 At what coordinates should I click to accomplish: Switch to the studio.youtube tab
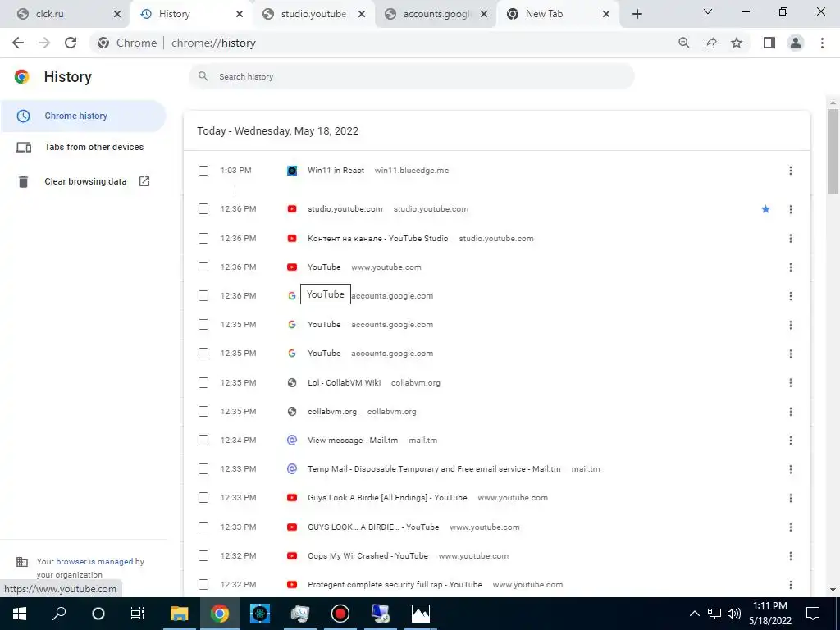(x=313, y=14)
